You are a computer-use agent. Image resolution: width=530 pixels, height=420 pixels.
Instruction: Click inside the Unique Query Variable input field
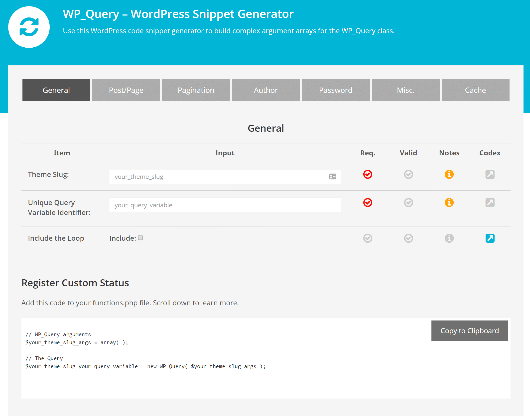225,205
